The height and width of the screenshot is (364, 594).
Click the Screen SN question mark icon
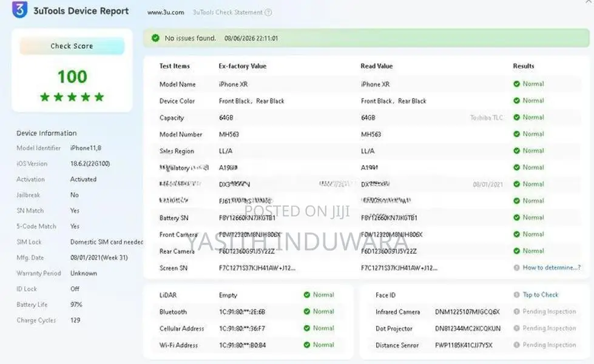516,268
